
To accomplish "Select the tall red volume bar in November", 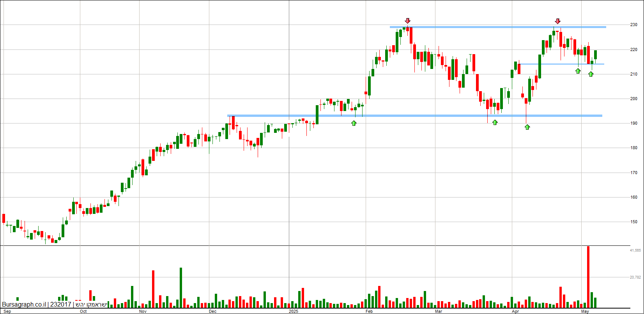I will [x=153, y=289].
